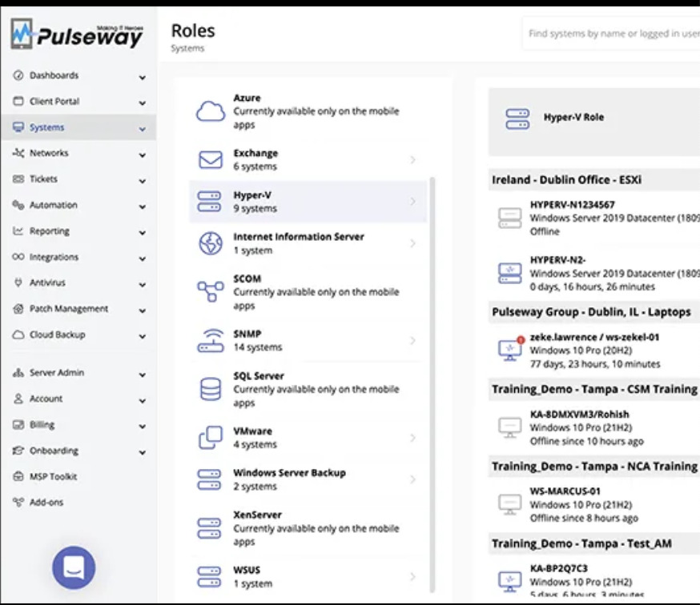Screen dimensions: 700x605
Task: Open the MSP Toolkit menu item
Action: (x=78, y=476)
